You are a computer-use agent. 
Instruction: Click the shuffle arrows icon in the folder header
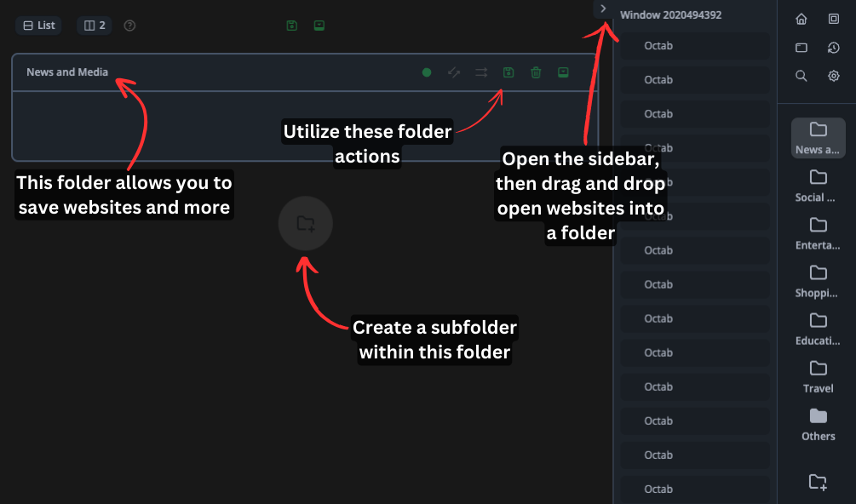pyautogui.click(x=481, y=72)
